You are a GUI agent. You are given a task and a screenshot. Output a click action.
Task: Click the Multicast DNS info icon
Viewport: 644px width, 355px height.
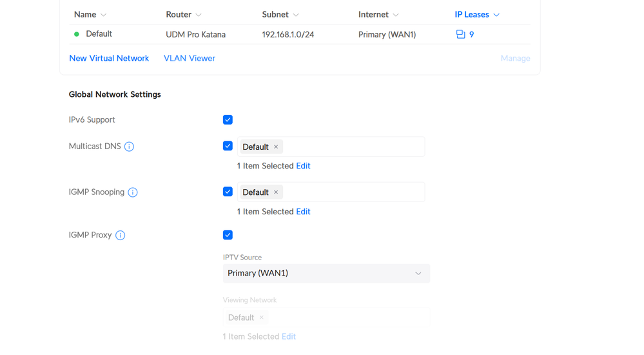[x=129, y=147]
